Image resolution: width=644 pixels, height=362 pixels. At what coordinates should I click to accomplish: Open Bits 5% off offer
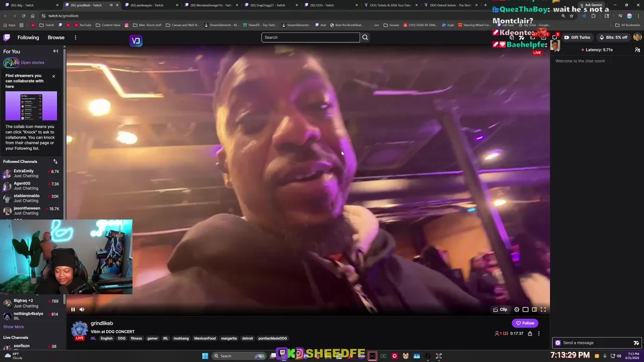(613, 37)
